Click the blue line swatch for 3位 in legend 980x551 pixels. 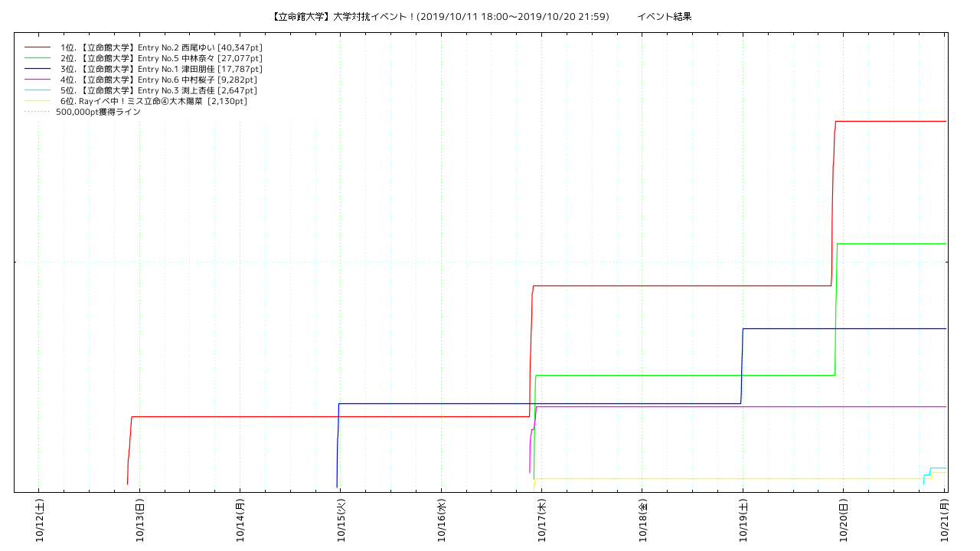[37, 69]
